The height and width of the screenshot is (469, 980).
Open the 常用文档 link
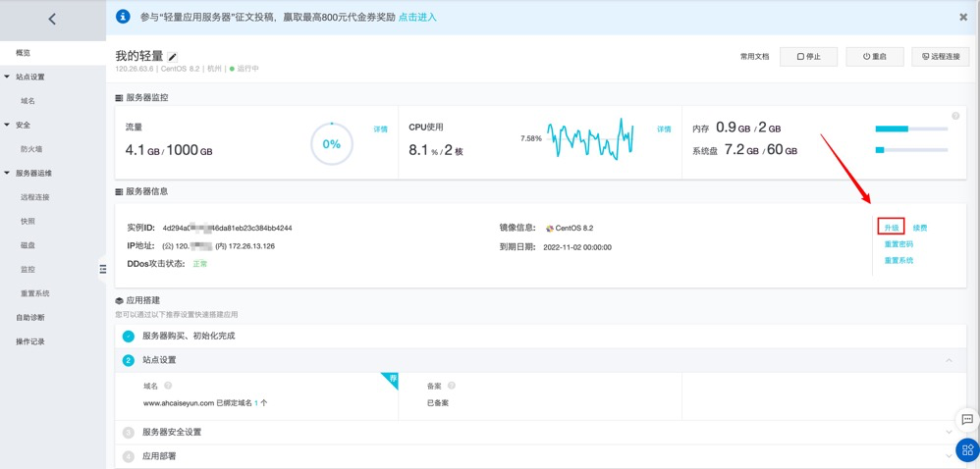[754, 57]
